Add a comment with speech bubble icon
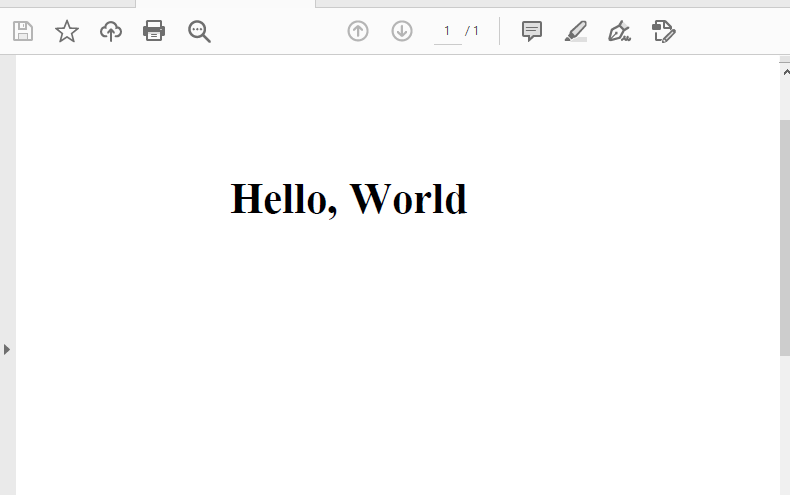The width and height of the screenshot is (790, 495). pos(532,31)
